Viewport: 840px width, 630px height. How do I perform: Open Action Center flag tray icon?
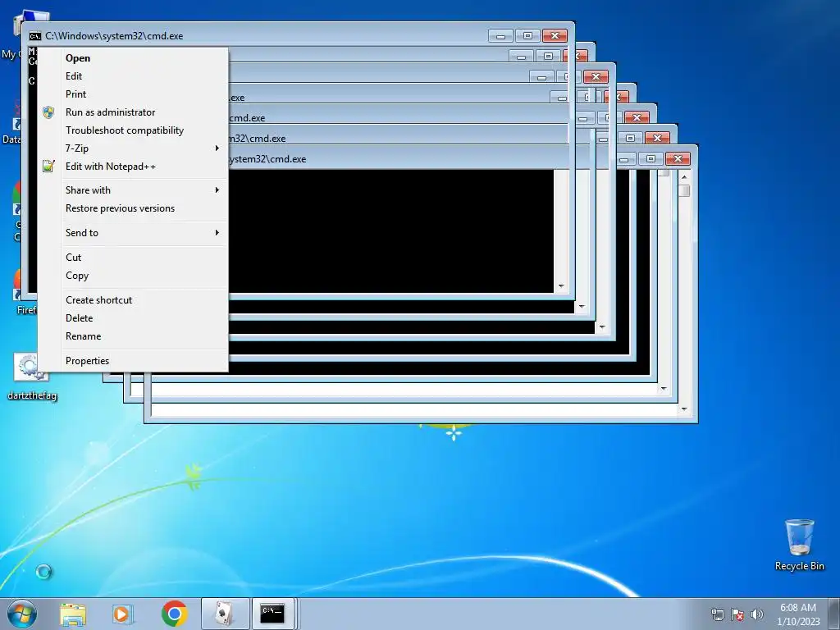(x=737, y=614)
